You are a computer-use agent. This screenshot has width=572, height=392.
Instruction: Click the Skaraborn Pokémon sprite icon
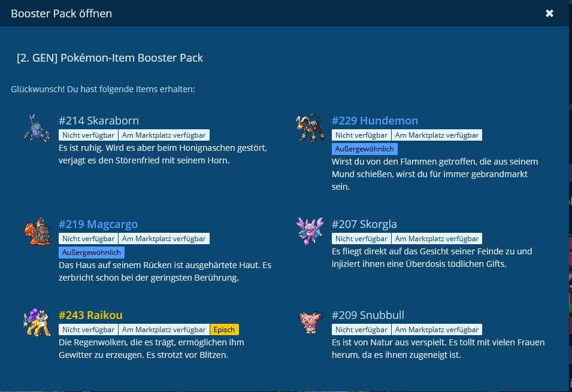point(37,128)
